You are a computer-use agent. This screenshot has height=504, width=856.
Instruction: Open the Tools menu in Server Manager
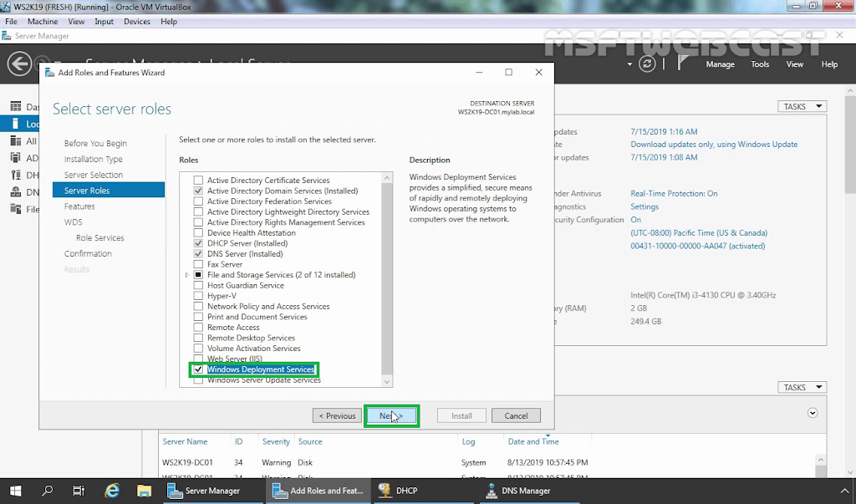pyautogui.click(x=760, y=64)
